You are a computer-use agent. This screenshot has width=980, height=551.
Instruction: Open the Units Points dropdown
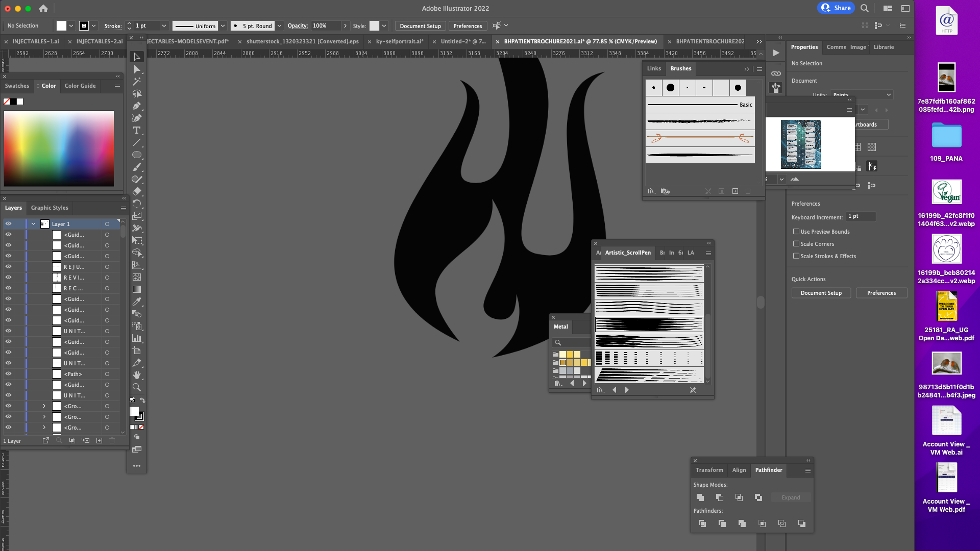862,95
